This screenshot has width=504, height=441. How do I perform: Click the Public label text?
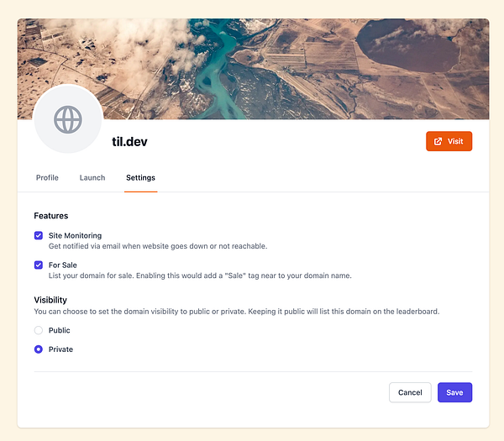point(60,330)
